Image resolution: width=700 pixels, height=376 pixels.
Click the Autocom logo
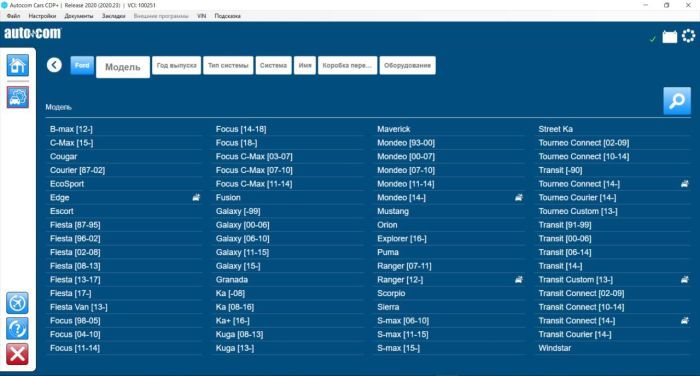33,33
